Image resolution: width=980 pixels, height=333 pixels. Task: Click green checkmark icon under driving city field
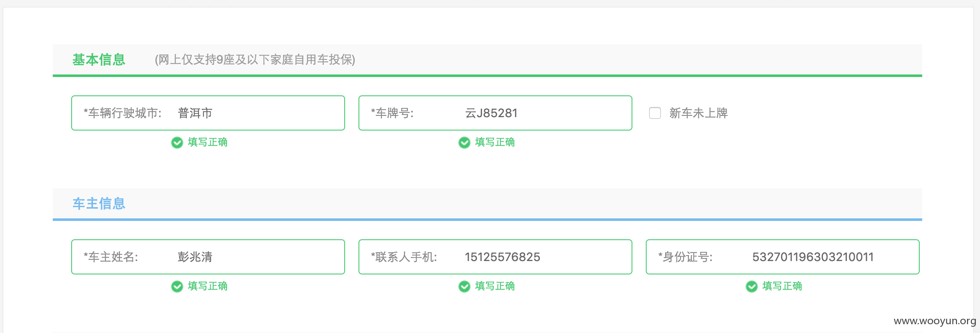[177, 143]
